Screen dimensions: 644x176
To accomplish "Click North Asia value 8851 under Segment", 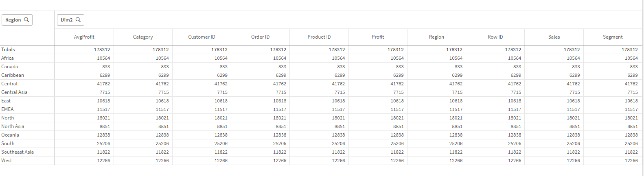I will (633, 126).
